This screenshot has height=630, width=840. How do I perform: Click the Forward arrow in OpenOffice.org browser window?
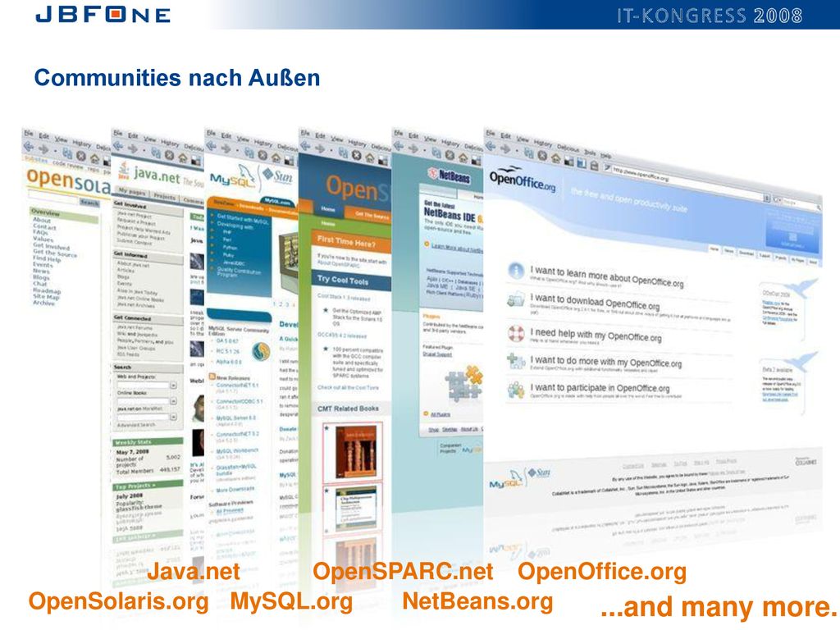pos(507,148)
